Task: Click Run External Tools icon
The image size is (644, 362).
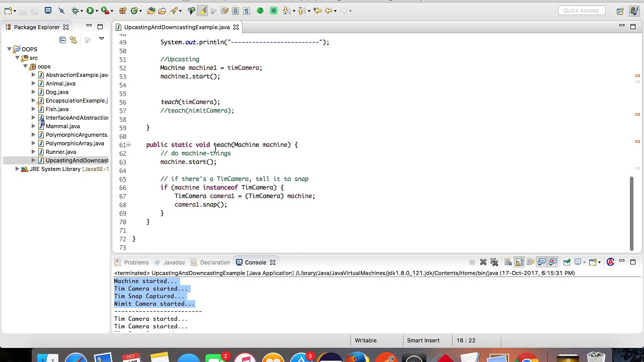Action: click(105, 11)
